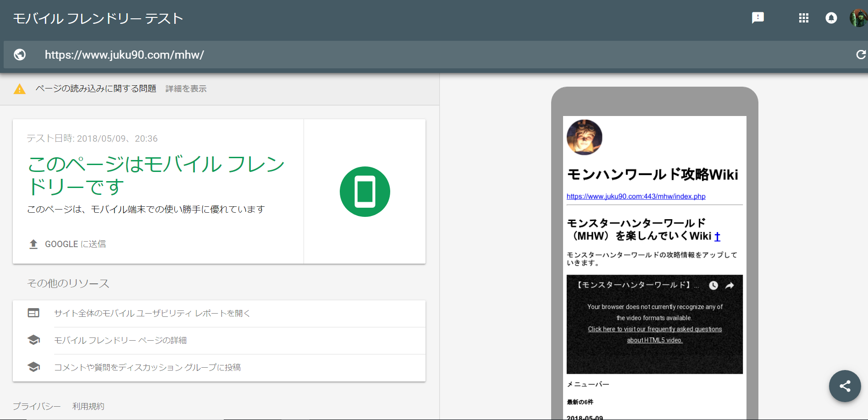Click 詳細を表示 to show loading details
The height and width of the screenshot is (420, 868).
(186, 88)
